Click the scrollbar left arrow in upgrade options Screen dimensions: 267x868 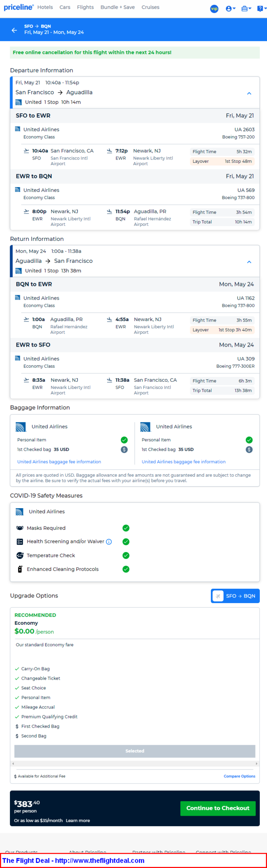(13, 764)
